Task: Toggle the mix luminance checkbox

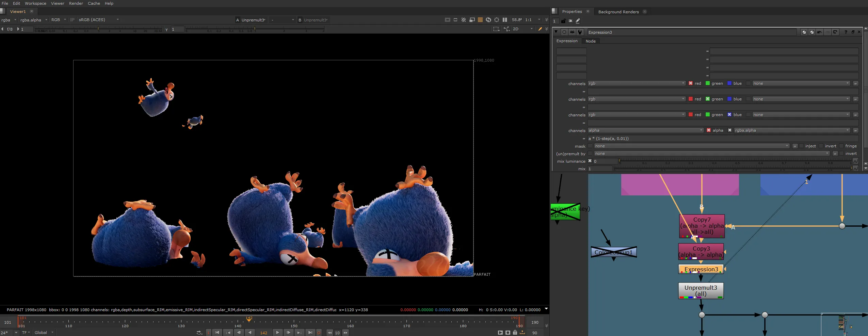Action: click(590, 161)
